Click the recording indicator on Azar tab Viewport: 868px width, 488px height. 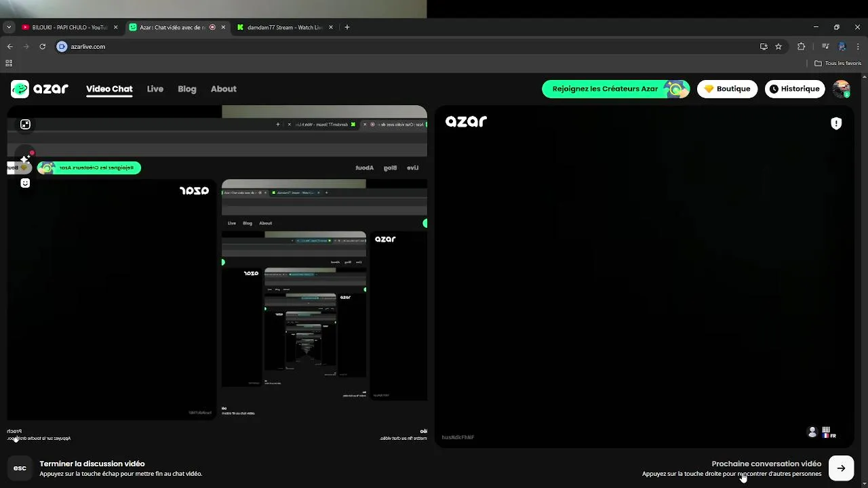coord(212,27)
